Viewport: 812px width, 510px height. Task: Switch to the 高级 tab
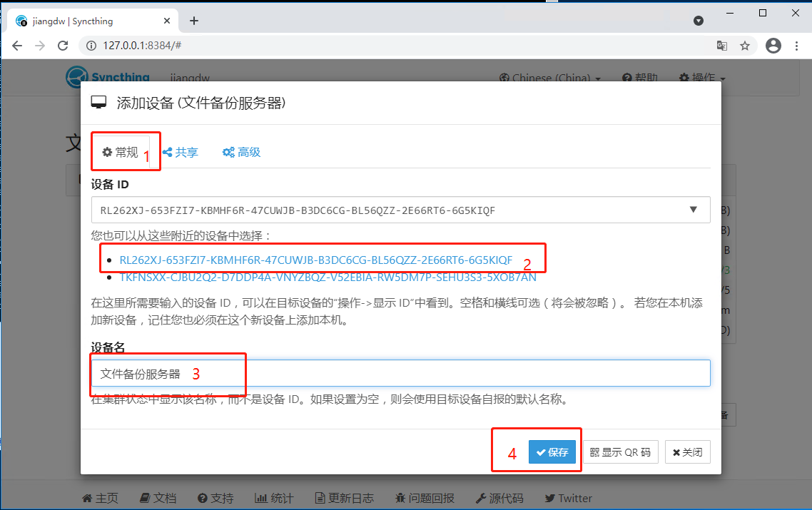(240, 151)
